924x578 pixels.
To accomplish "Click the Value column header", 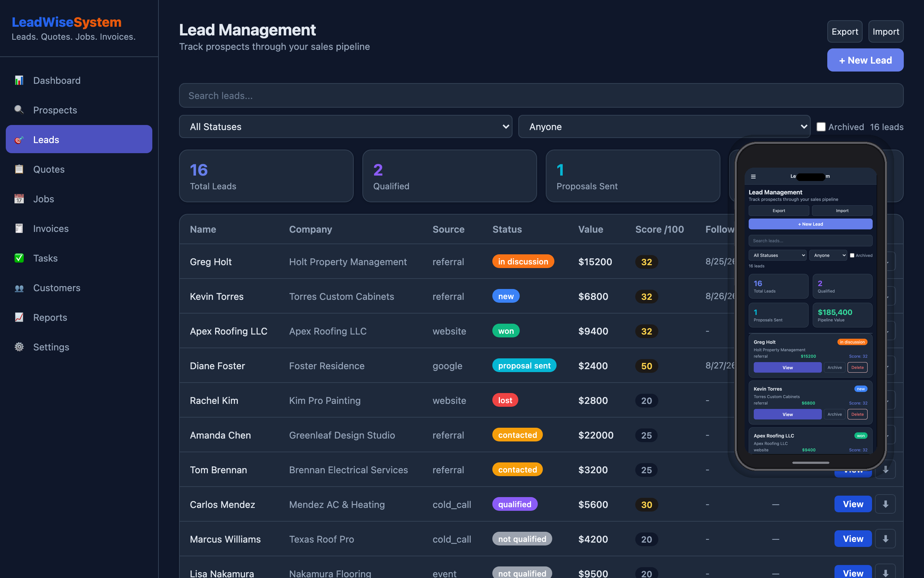I will click(x=590, y=229).
